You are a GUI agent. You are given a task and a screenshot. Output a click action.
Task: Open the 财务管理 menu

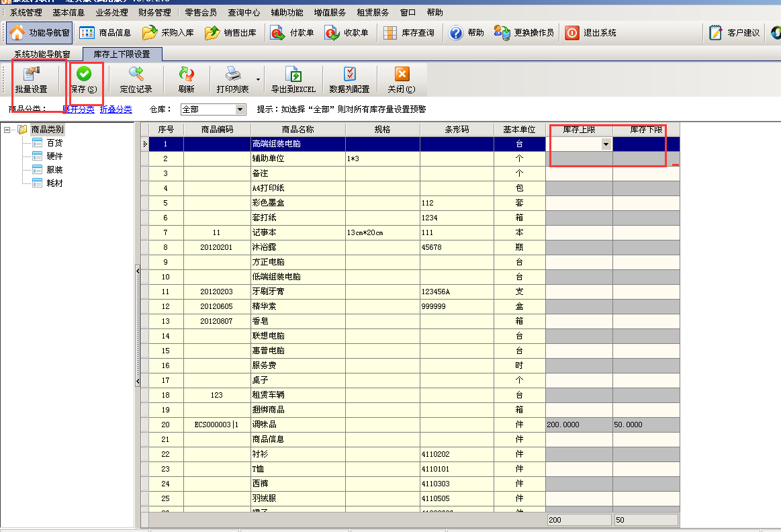154,13
